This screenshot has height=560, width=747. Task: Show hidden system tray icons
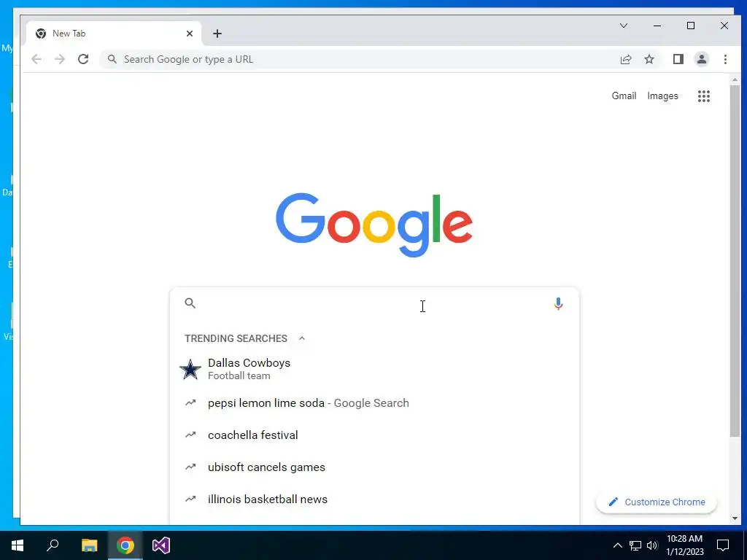[617, 545]
